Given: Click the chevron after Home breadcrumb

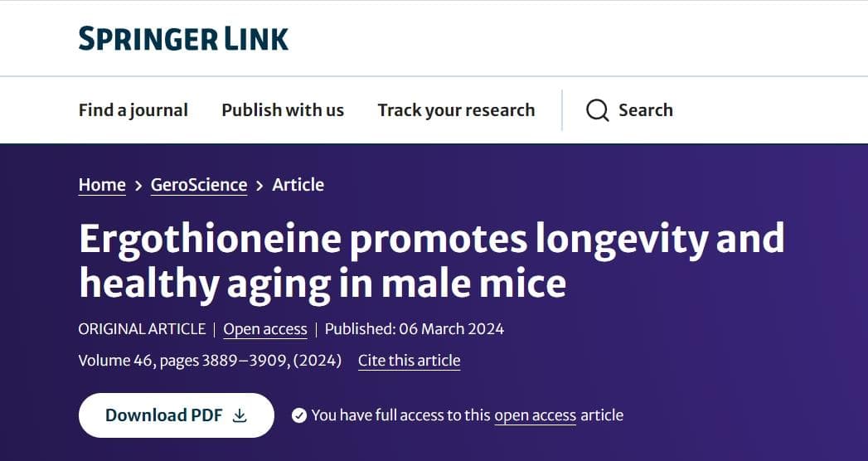Looking at the screenshot, I should coord(138,186).
